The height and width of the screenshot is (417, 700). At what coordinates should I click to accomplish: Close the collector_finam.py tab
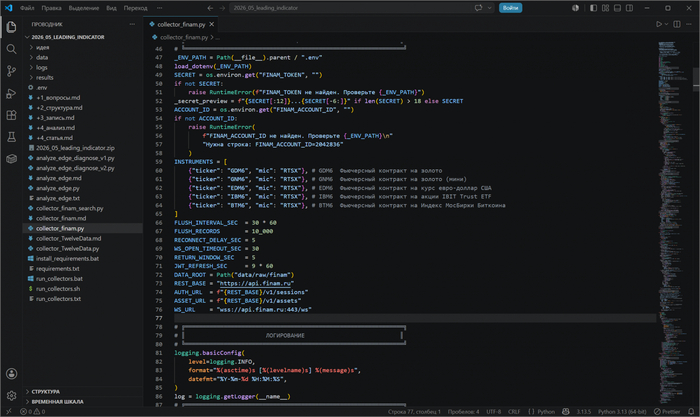(212, 24)
